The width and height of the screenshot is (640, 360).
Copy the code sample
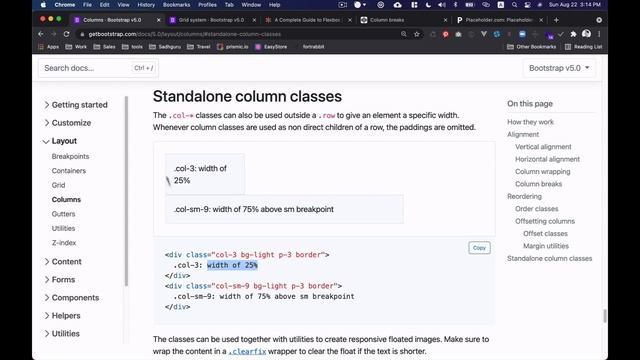coord(479,248)
